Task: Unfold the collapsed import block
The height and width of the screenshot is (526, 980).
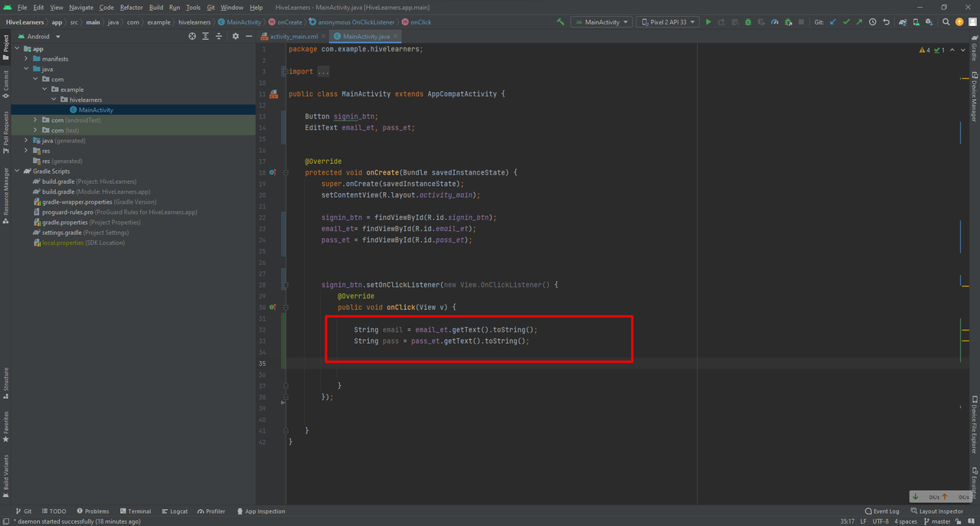Action: click(285, 71)
